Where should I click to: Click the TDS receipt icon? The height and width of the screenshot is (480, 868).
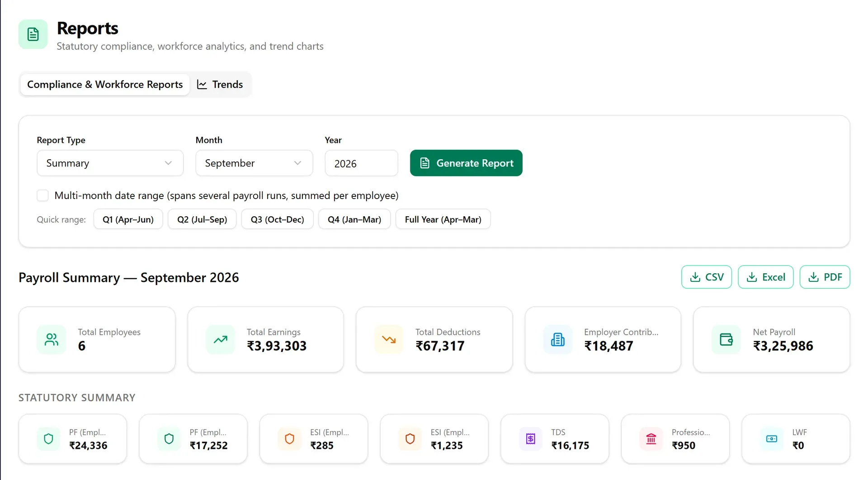531,439
